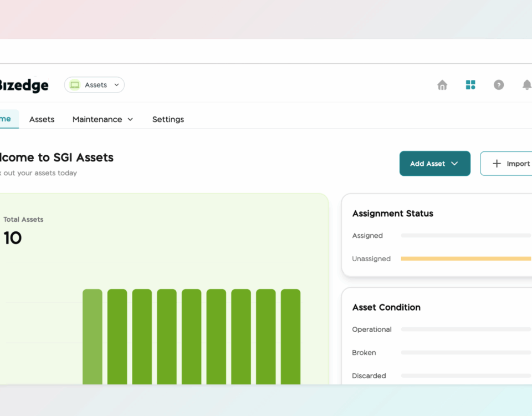The width and height of the screenshot is (532, 416).
Task: Click the Bizedge logo
Action: tap(24, 85)
